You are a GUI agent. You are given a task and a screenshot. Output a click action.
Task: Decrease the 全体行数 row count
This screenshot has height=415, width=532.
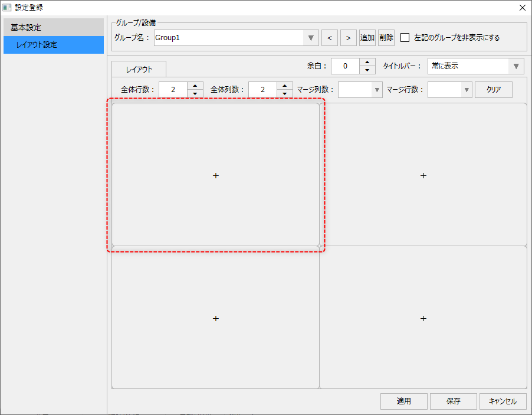click(195, 93)
